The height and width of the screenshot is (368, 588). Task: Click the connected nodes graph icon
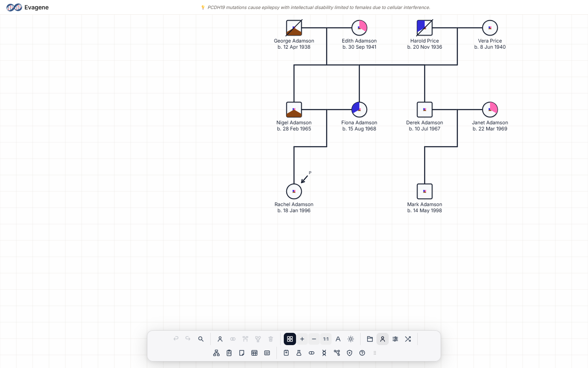pyautogui.click(x=337, y=353)
